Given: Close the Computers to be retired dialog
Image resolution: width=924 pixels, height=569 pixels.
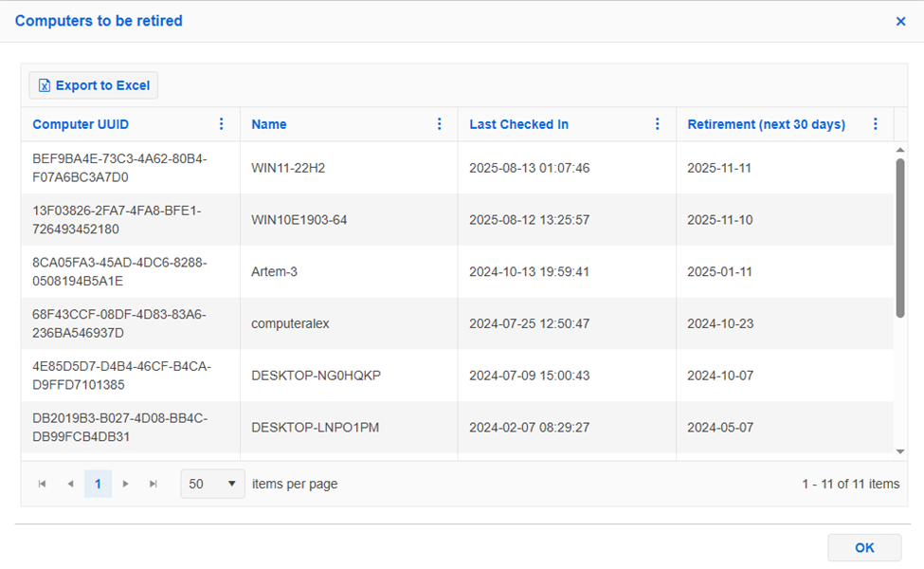Looking at the screenshot, I should (900, 21).
